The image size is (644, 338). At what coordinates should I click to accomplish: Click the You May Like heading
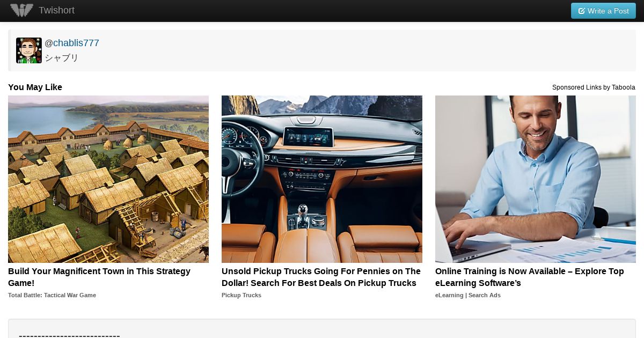coord(35,87)
